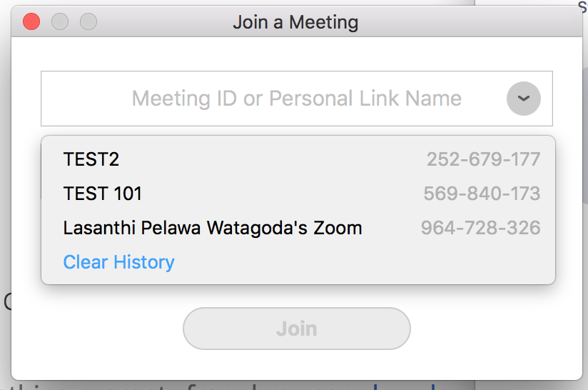Choose Lasanthi Pelawa Watagoda's Zoom meeting
This screenshot has width=588, height=390.
[x=298, y=227]
